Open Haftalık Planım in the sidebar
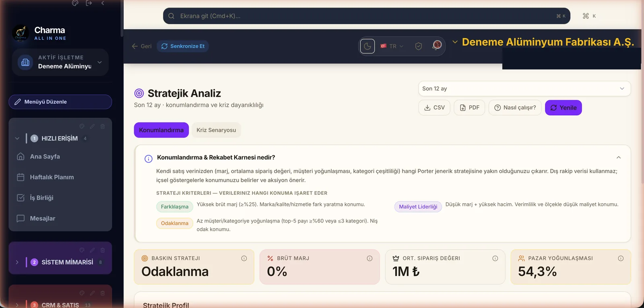The image size is (644, 308). (x=60, y=177)
